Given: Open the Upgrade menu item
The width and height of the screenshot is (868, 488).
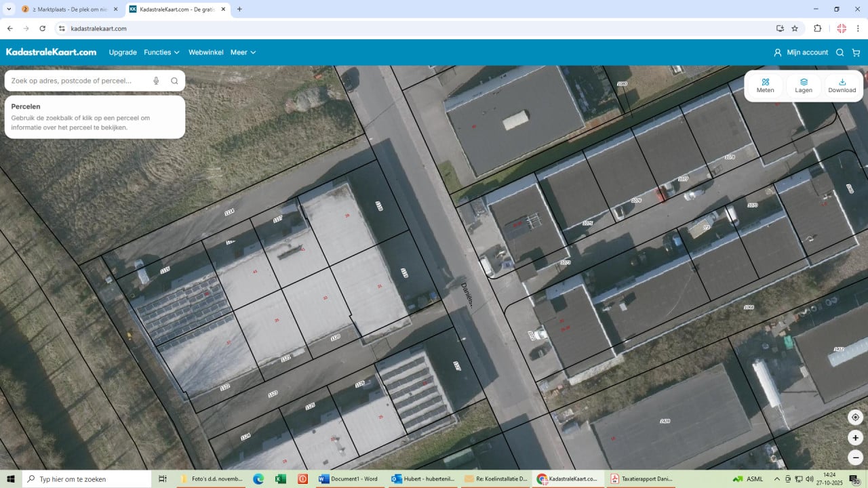Looking at the screenshot, I should pos(123,52).
